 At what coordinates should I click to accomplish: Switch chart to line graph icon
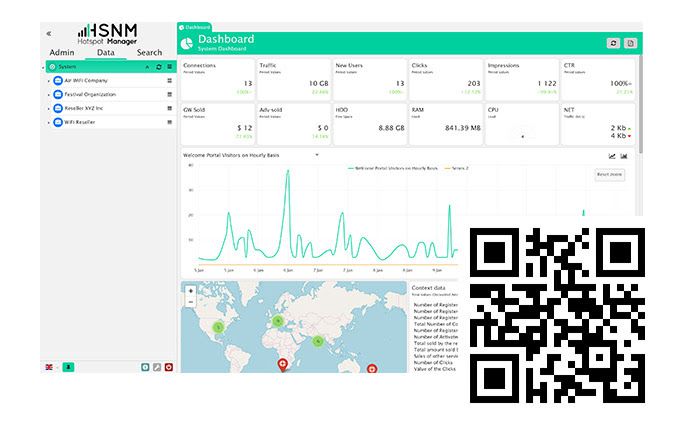[612, 156]
